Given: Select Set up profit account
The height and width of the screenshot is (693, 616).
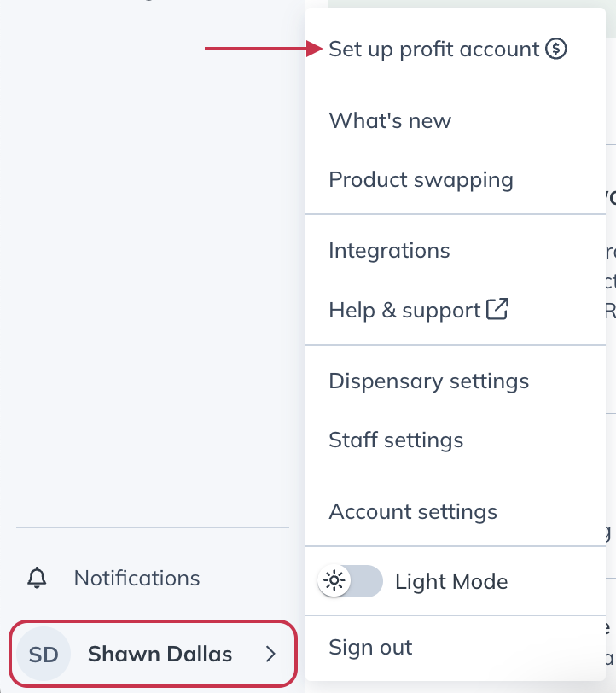Looking at the screenshot, I should click(x=456, y=49).
